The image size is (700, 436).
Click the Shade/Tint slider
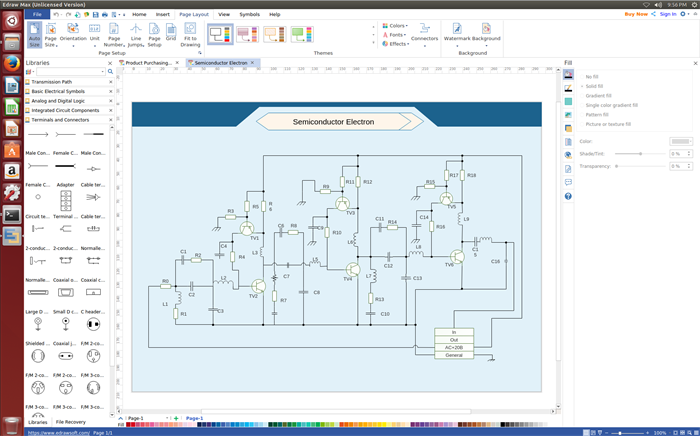pos(640,153)
